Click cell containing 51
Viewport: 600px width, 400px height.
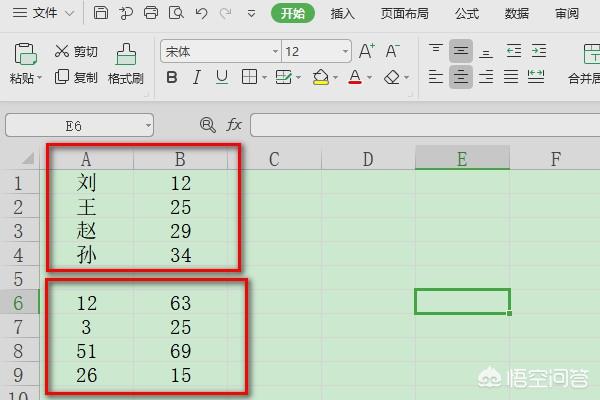(x=86, y=351)
